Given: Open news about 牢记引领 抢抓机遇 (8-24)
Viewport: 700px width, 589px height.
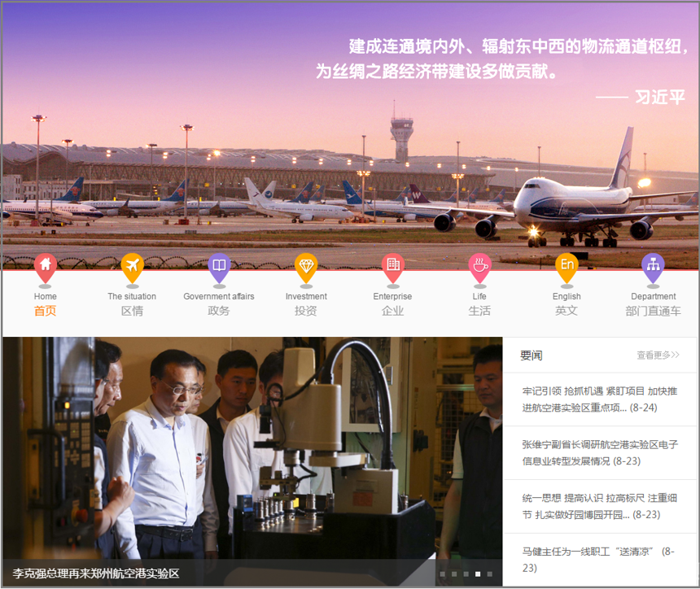Looking at the screenshot, I should click(x=600, y=399).
